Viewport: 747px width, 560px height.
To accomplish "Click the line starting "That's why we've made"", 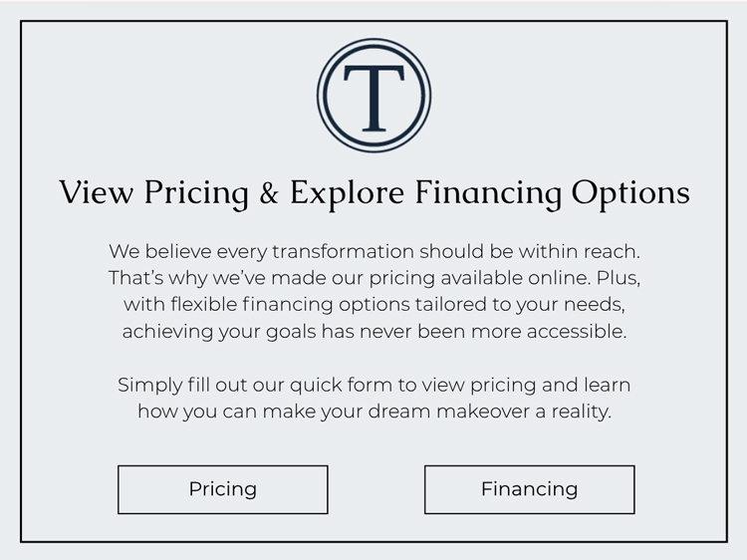I will [373, 278].
